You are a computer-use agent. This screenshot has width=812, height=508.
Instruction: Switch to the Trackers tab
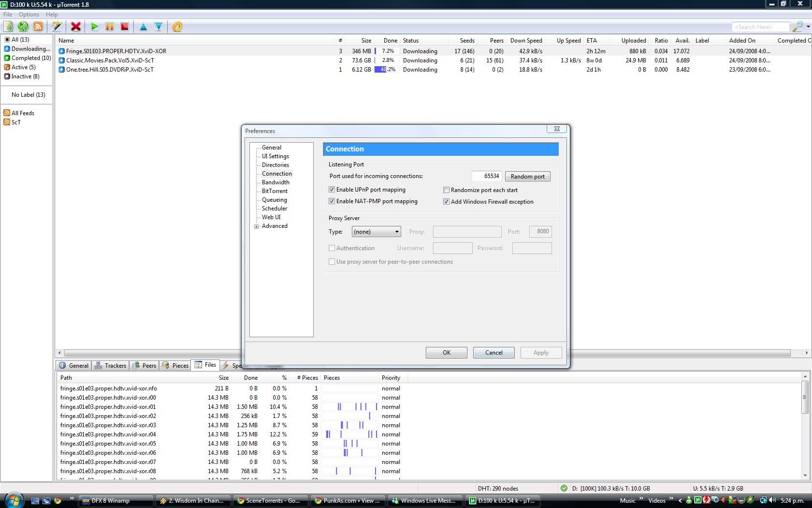(110, 366)
